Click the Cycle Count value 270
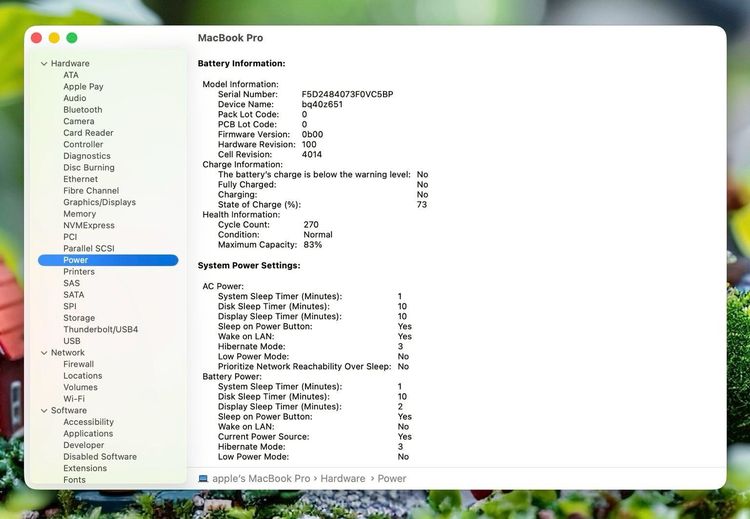 tap(311, 224)
